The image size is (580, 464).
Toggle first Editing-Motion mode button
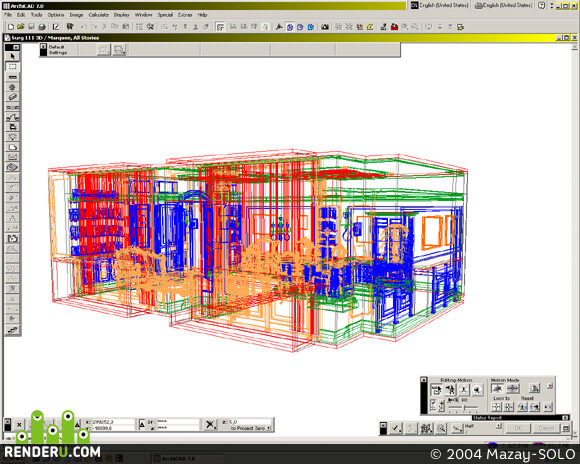click(436, 390)
